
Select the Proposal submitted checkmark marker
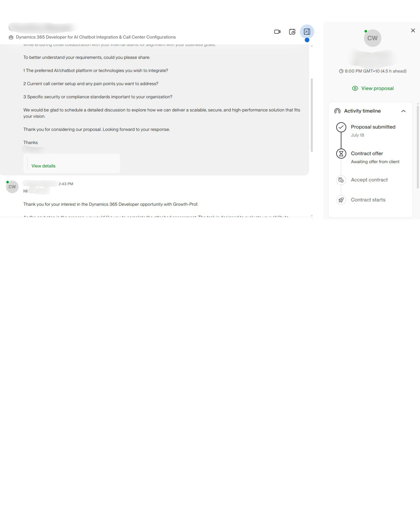tap(341, 127)
